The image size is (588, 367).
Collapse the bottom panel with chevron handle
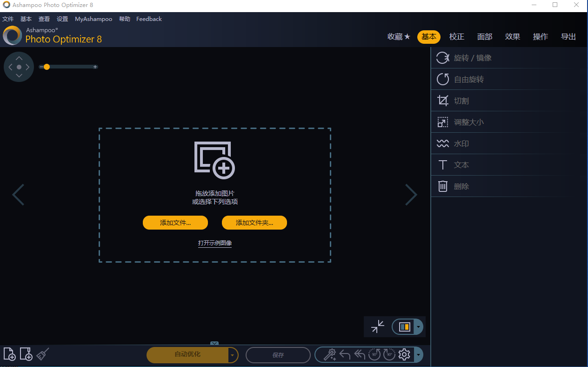(214, 344)
